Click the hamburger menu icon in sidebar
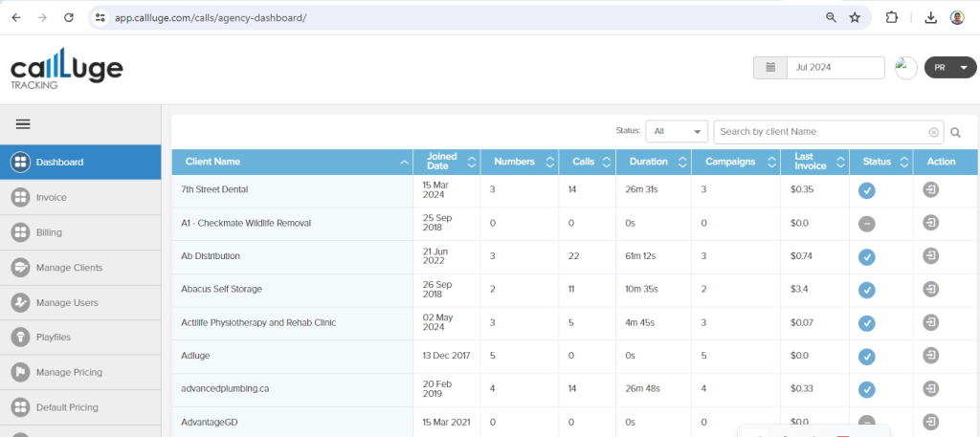This screenshot has width=980, height=437. pos(23,123)
